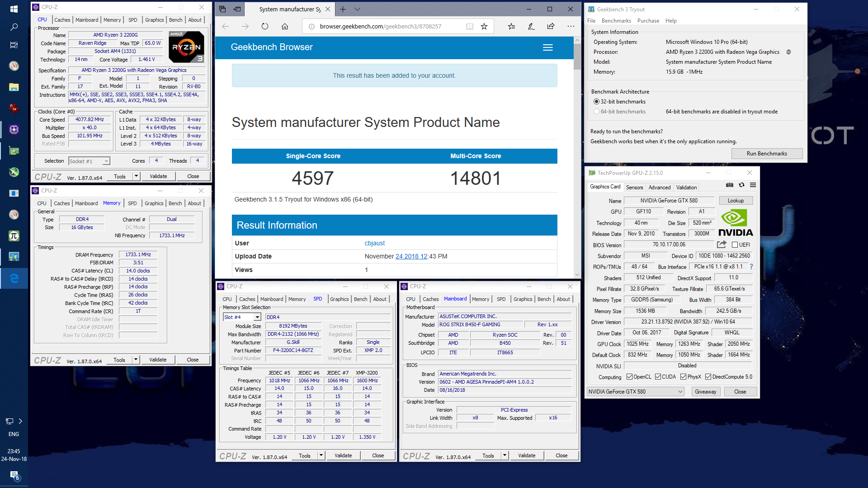Open Advanced tab in GPU-Z
Screen dimensions: 868x488
pyautogui.click(x=660, y=188)
